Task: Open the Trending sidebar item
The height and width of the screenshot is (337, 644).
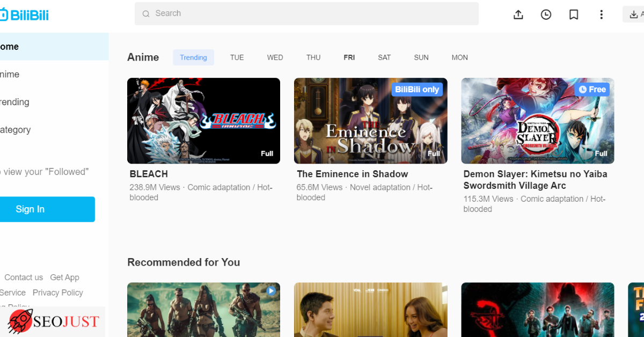Action: (x=54, y=102)
